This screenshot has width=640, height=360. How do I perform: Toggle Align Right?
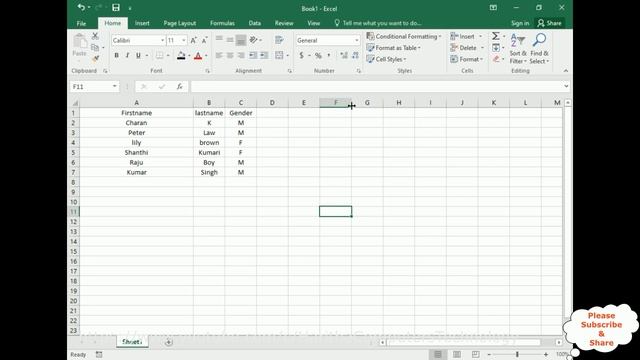241,56
